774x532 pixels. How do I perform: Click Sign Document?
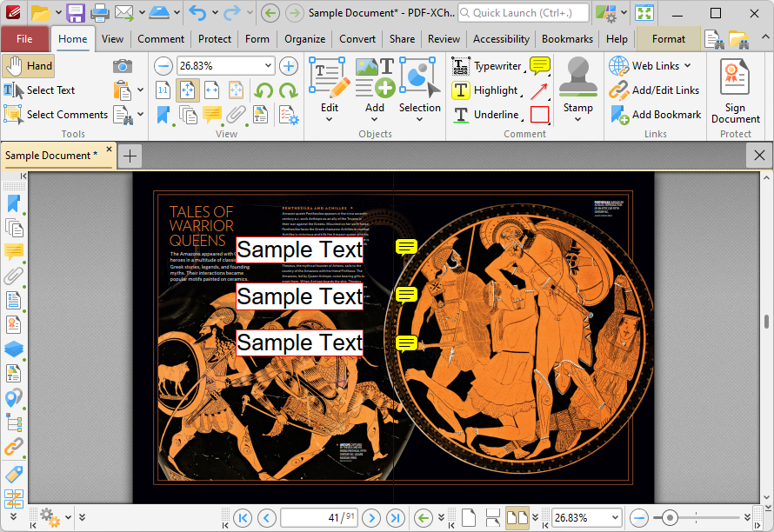click(735, 91)
